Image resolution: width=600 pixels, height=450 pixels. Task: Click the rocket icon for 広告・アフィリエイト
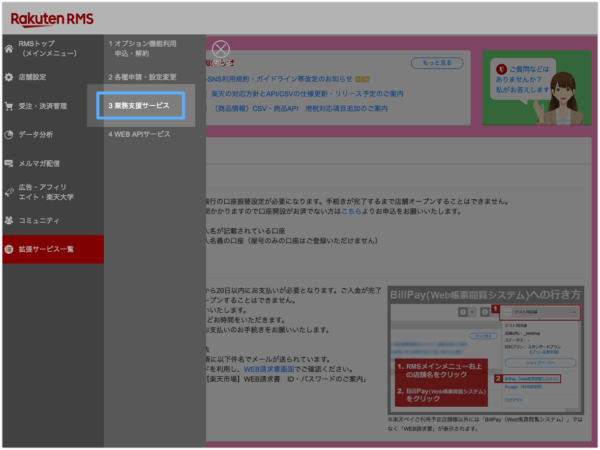pos(9,192)
